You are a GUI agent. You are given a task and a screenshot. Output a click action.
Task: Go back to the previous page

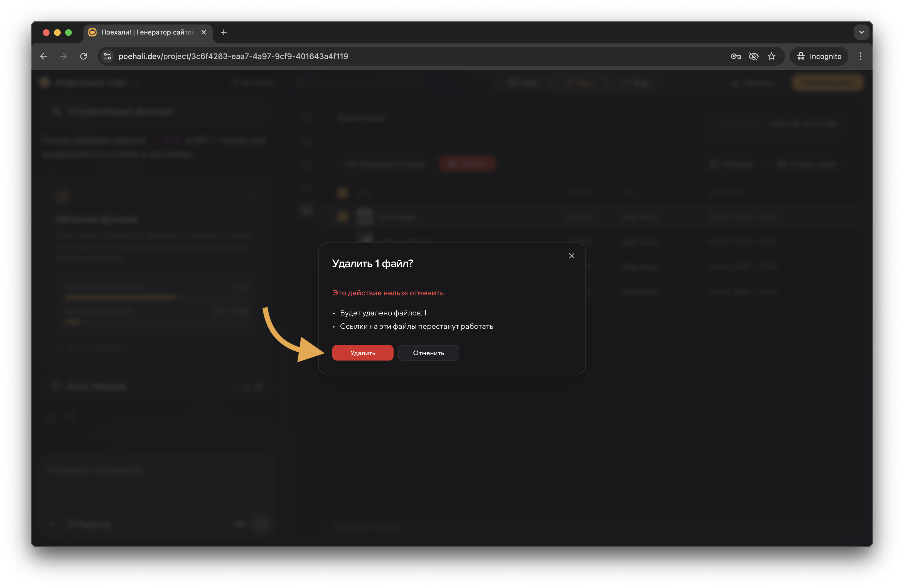click(x=44, y=56)
